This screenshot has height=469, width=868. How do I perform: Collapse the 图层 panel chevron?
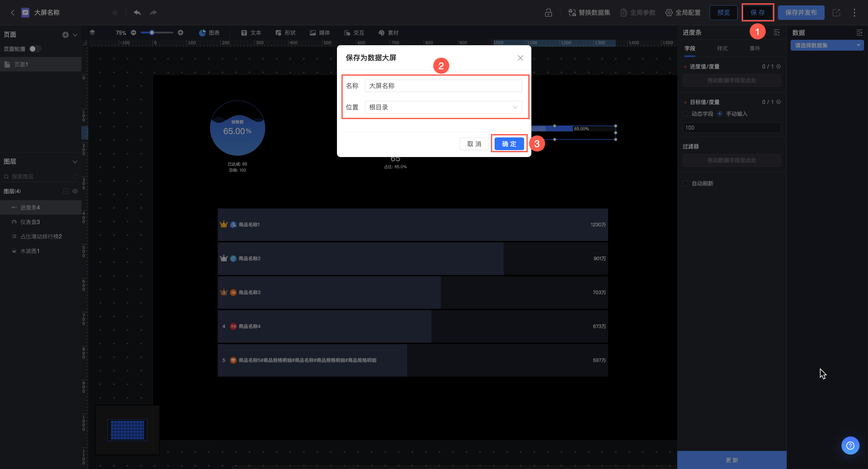click(75, 162)
